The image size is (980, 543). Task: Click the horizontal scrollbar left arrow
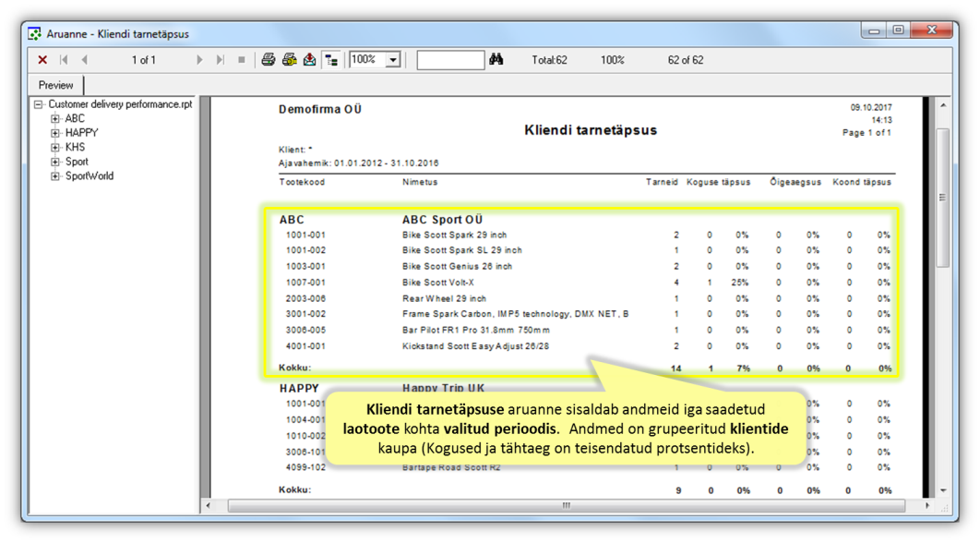pyautogui.click(x=209, y=505)
